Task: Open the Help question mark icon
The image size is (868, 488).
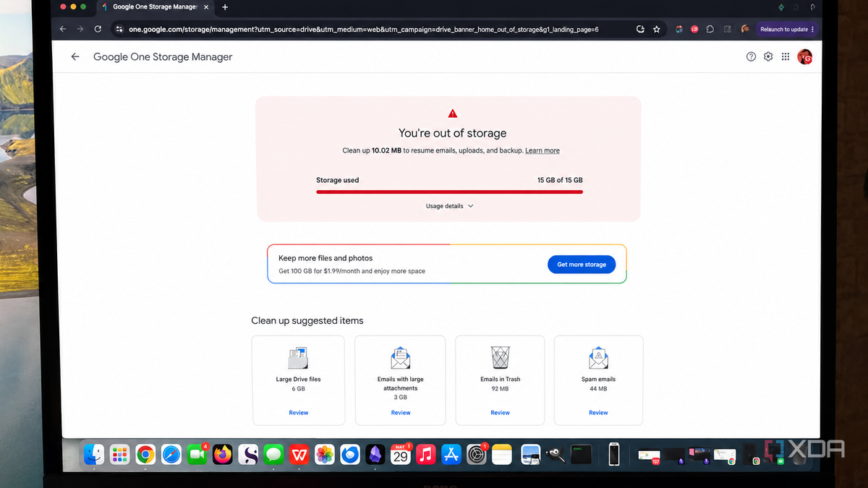Action: 751,57
